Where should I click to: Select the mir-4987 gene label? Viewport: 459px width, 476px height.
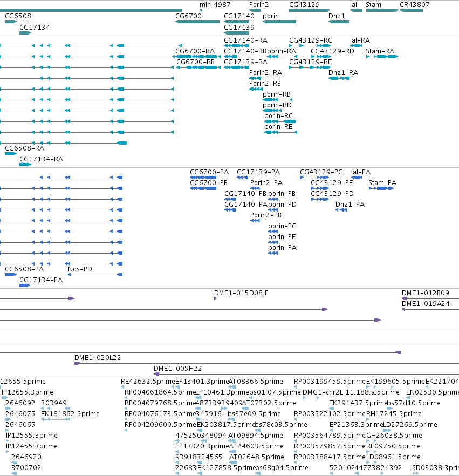tap(215, 5)
